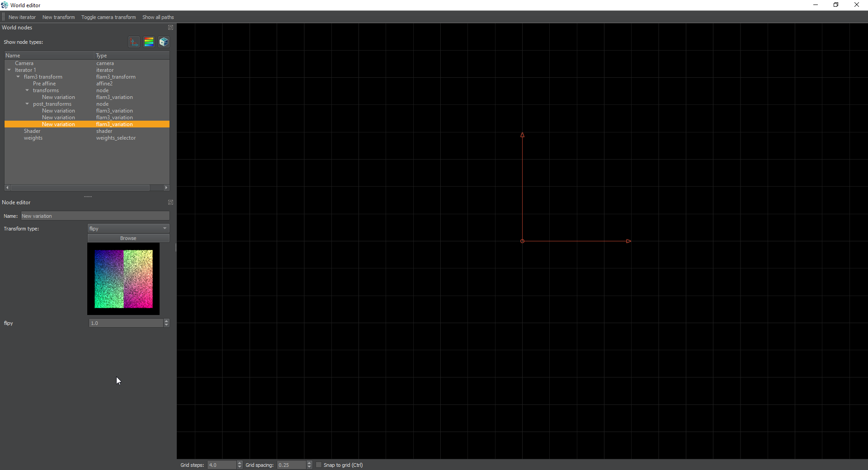The image size is (868, 470).
Task: Click the Name input field
Action: click(x=95, y=216)
